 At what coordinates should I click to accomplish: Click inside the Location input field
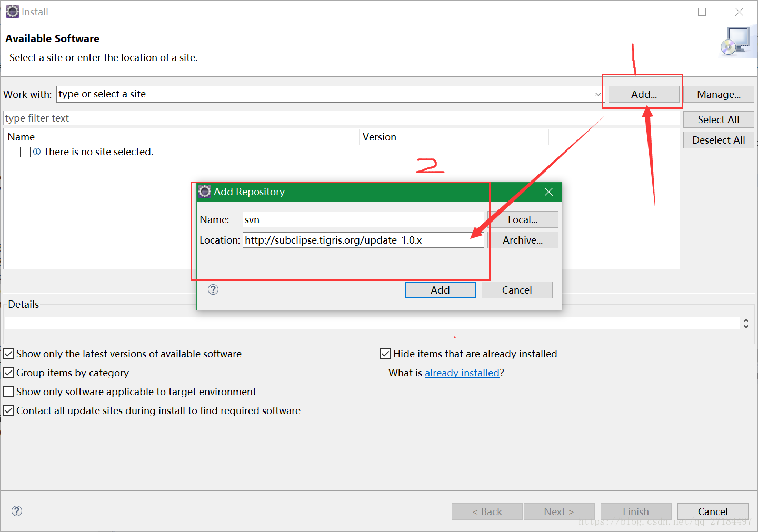(363, 240)
